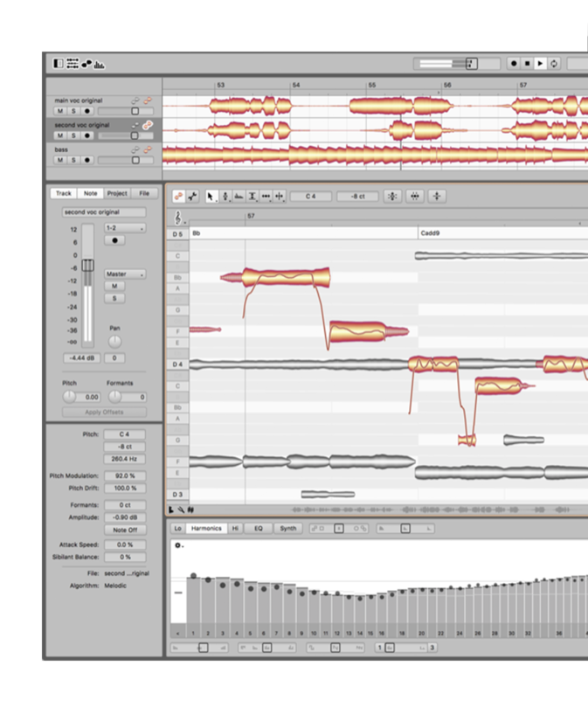Select the Timing tool icon

point(266,197)
